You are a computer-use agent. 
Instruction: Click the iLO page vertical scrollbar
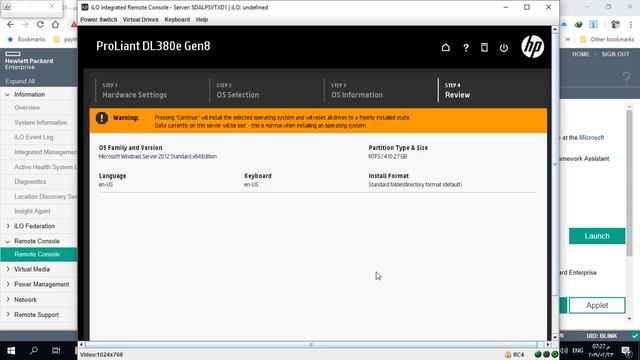[629, 183]
